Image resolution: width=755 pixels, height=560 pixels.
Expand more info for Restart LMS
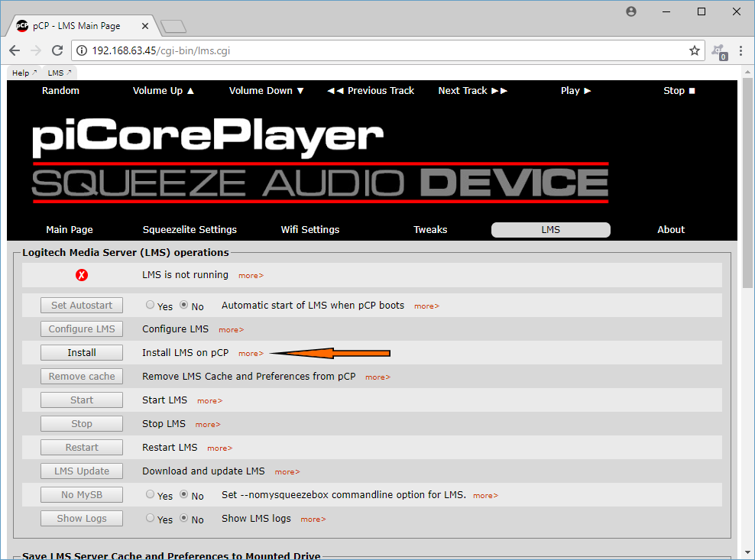point(219,448)
